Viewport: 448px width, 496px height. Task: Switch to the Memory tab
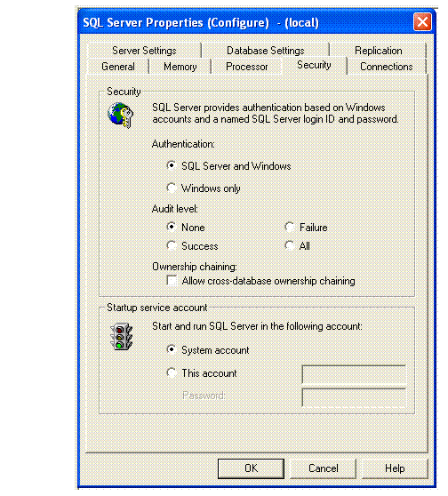180,67
